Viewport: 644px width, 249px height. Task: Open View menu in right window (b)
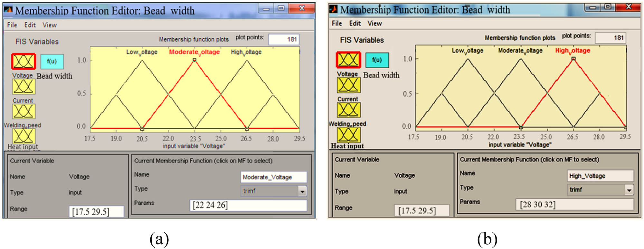coord(375,23)
